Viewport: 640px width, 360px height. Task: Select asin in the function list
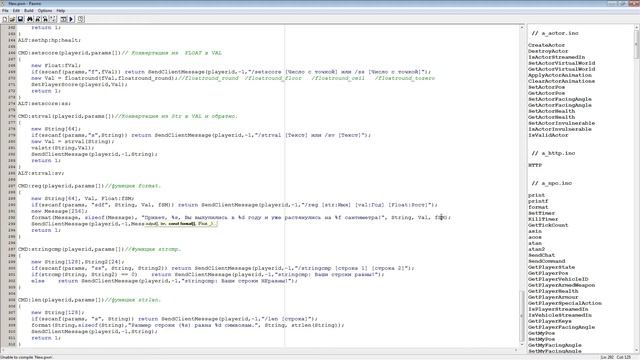click(535, 231)
